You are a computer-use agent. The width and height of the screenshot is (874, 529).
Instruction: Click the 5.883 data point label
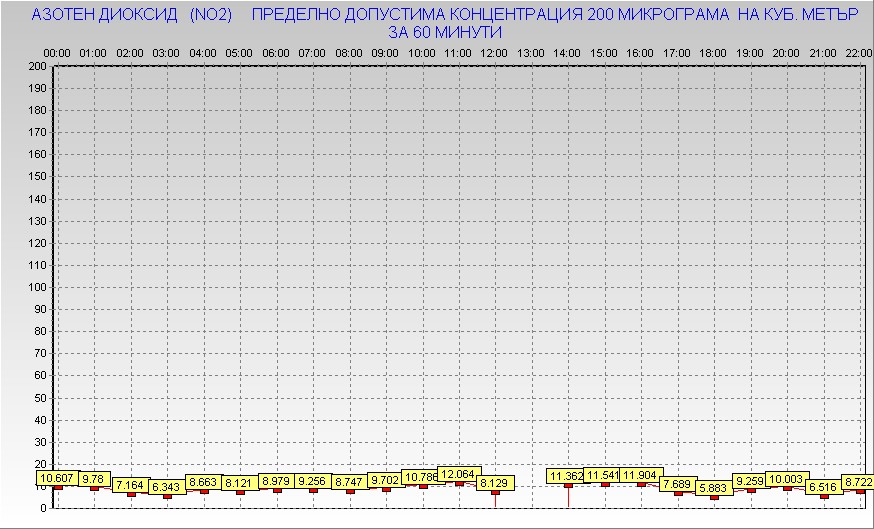[714, 488]
